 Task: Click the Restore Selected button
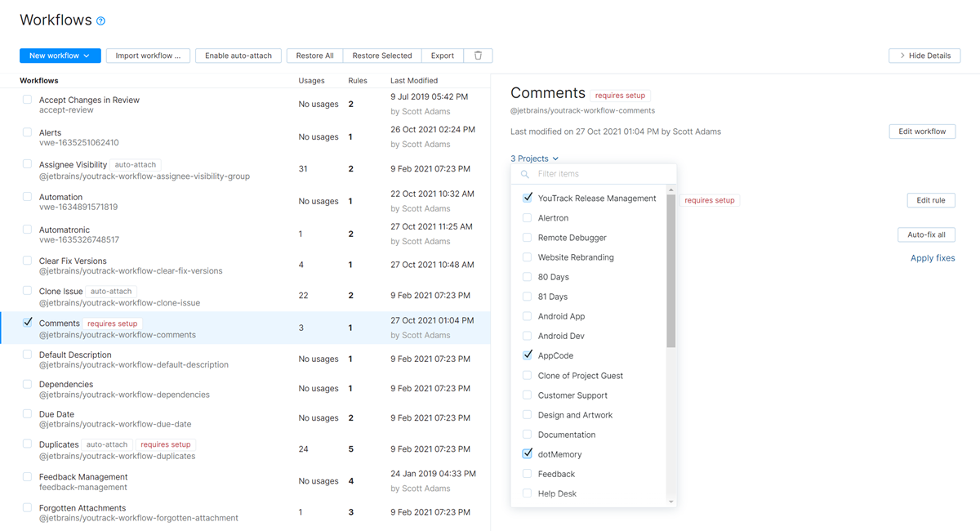point(382,55)
